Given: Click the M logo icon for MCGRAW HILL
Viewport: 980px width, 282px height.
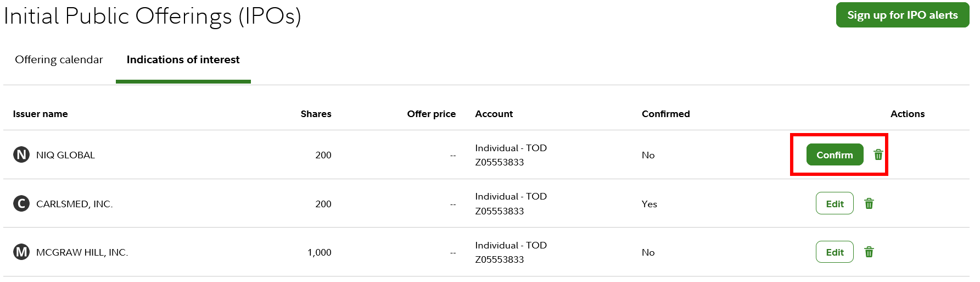Looking at the screenshot, I should click(21, 252).
